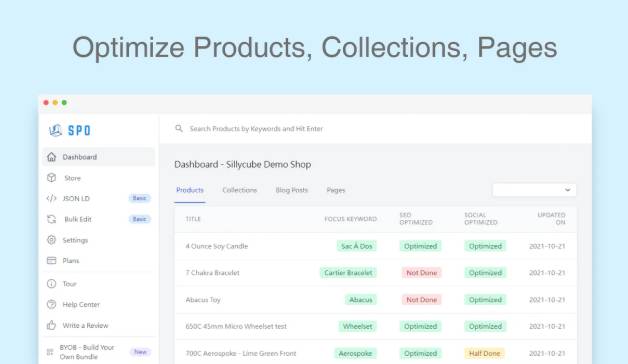Screen dimensions: 628x364
Task: Click the JSON LD code brackets icon
Action: pos(51,198)
